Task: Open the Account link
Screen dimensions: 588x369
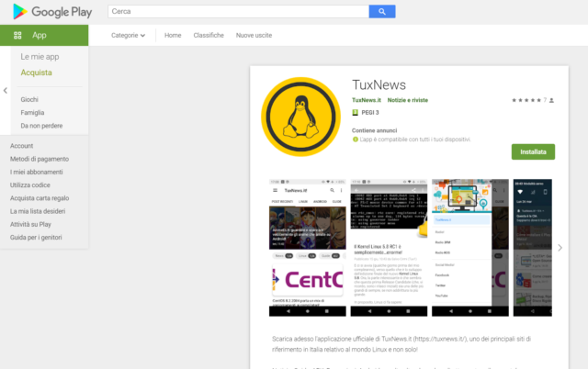Action: coord(21,146)
